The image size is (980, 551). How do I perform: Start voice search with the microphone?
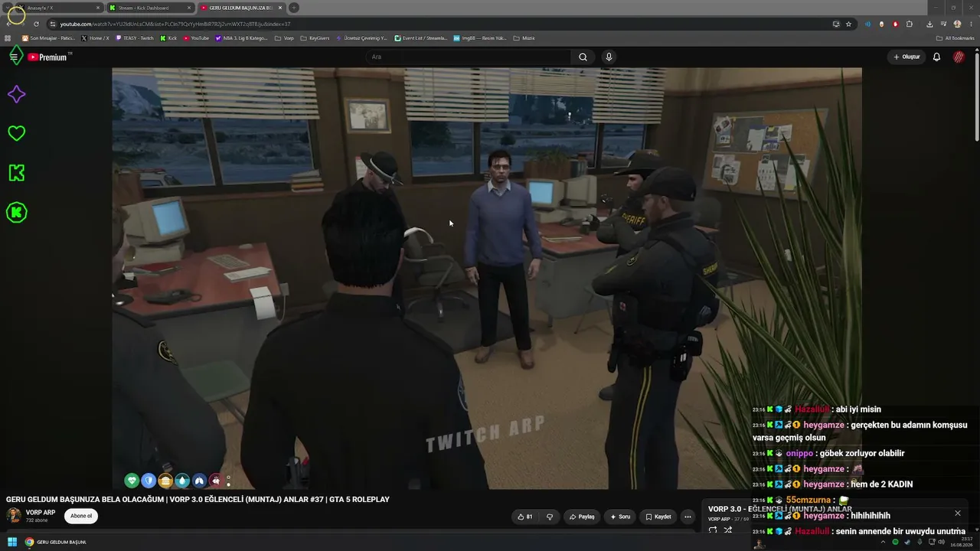point(609,57)
